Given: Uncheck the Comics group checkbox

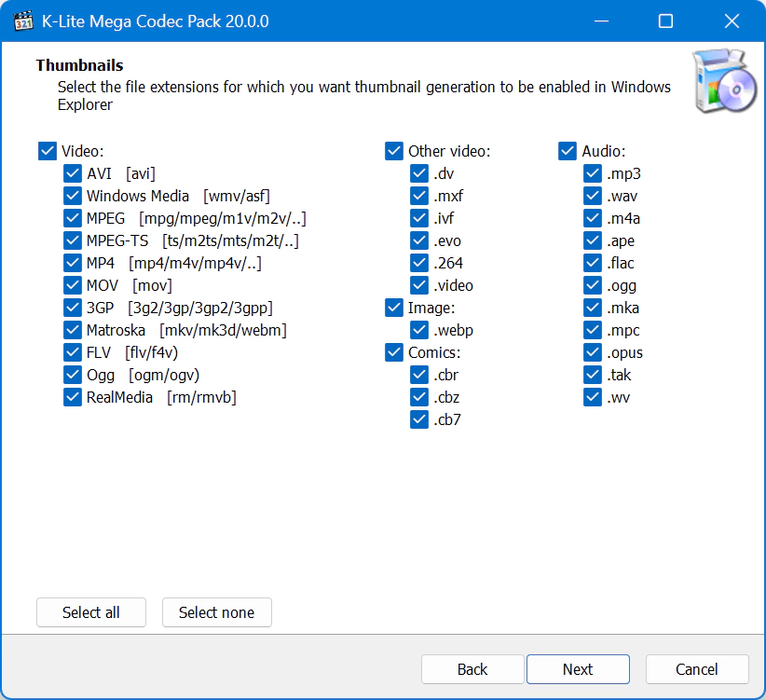Looking at the screenshot, I should 394,352.
